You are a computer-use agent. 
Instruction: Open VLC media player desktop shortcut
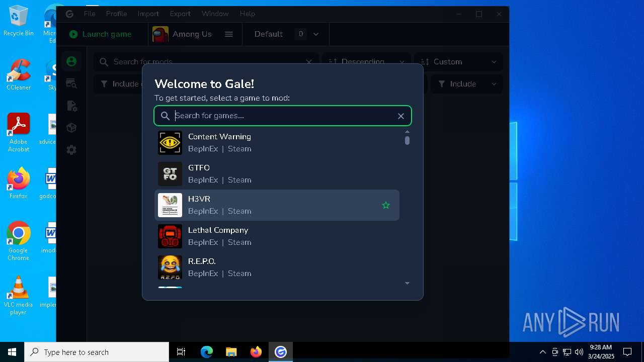click(x=19, y=296)
